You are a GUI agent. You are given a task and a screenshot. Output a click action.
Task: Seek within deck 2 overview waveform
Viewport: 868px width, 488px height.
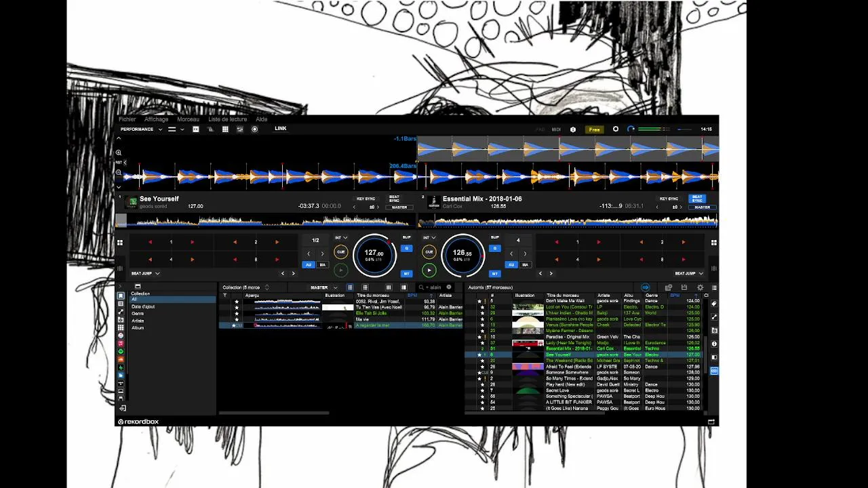(568, 220)
